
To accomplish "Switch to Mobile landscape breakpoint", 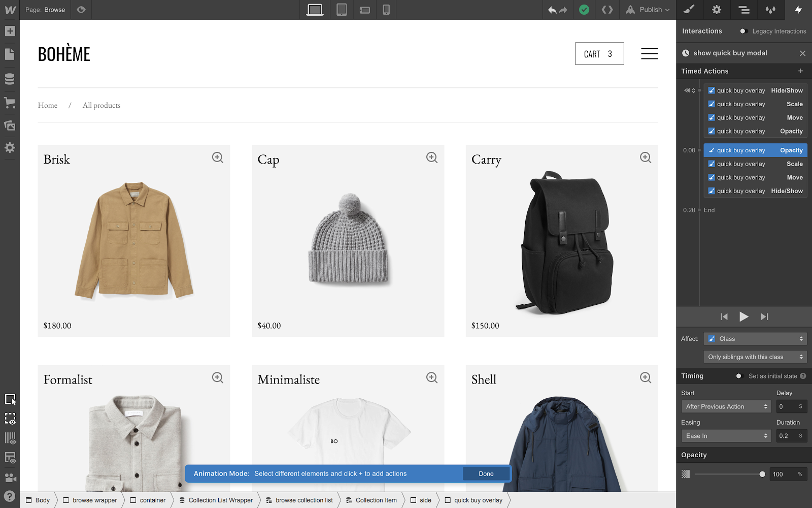I will (x=364, y=10).
